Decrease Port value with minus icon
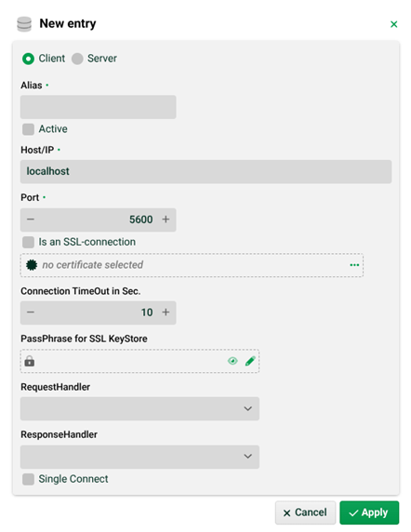 pos(31,219)
